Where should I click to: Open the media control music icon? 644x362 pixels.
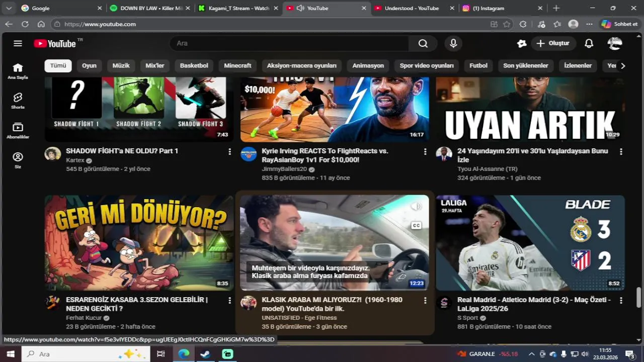click(x=541, y=24)
